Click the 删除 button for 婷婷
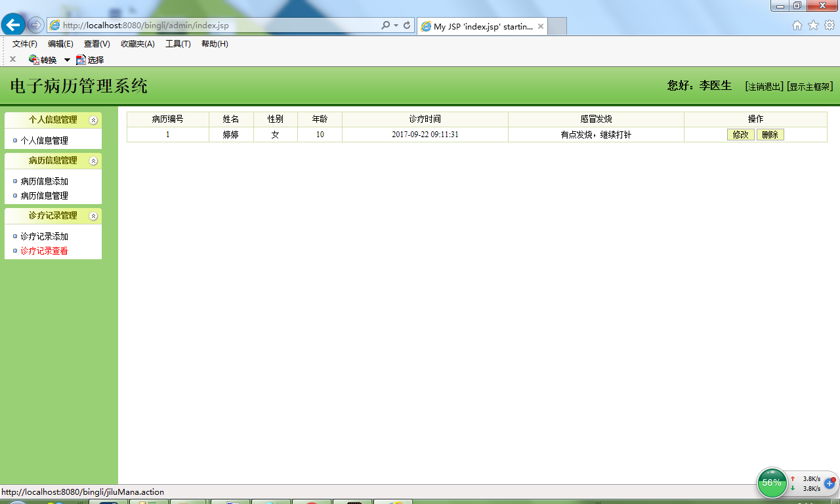Image resolution: width=840 pixels, height=504 pixels. [x=770, y=135]
